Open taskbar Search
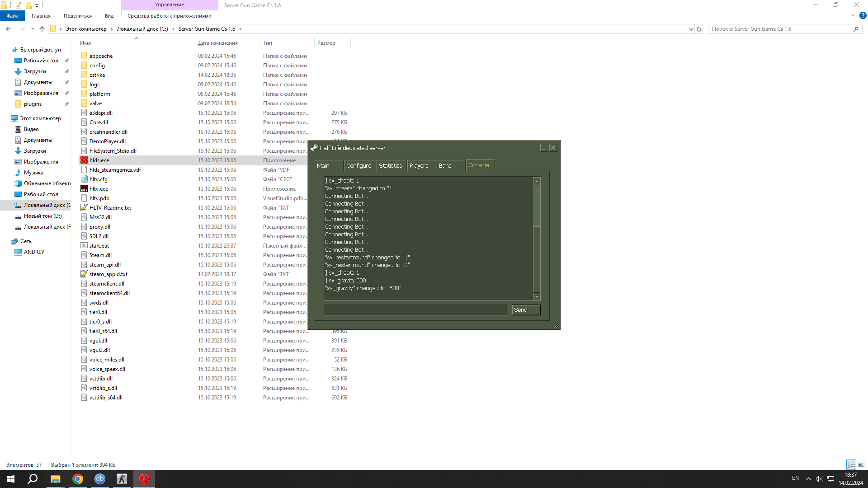Image resolution: width=868 pixels, height=488 pixels. [x=33, y=479]
